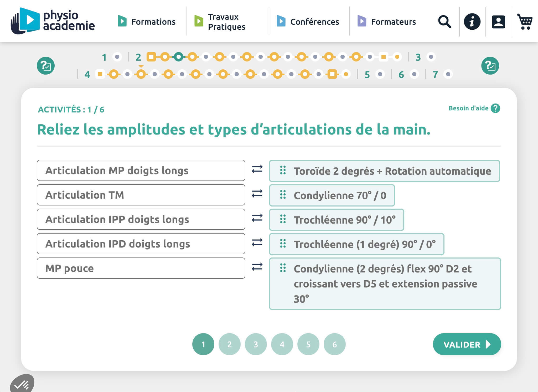This screenshot has width=538, height=392.
Task: Click swap arrows beside Articulation IPP doigts longs
Action: 257,218
